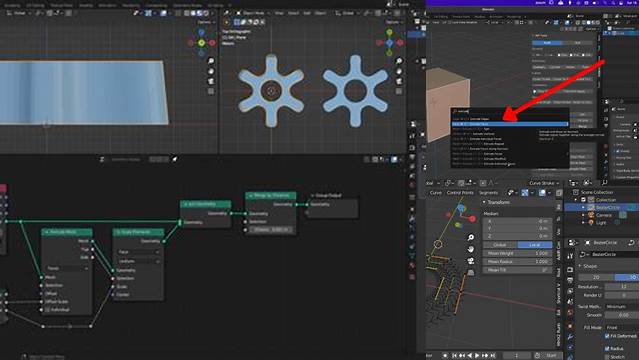Open the wrench modifiers tab in properties
Image resolution: width=639 pixels, height=360 pixels.
570,337
